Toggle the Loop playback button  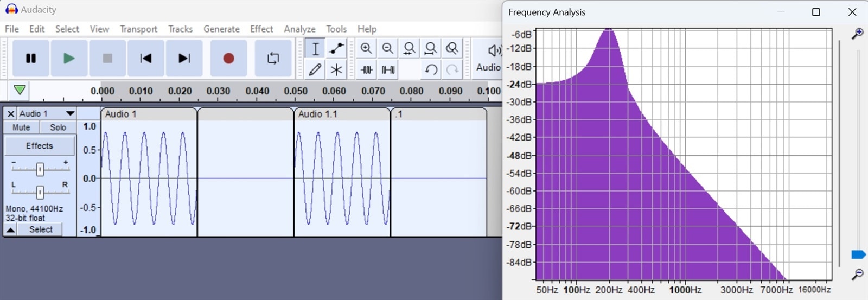pos(273,58)
